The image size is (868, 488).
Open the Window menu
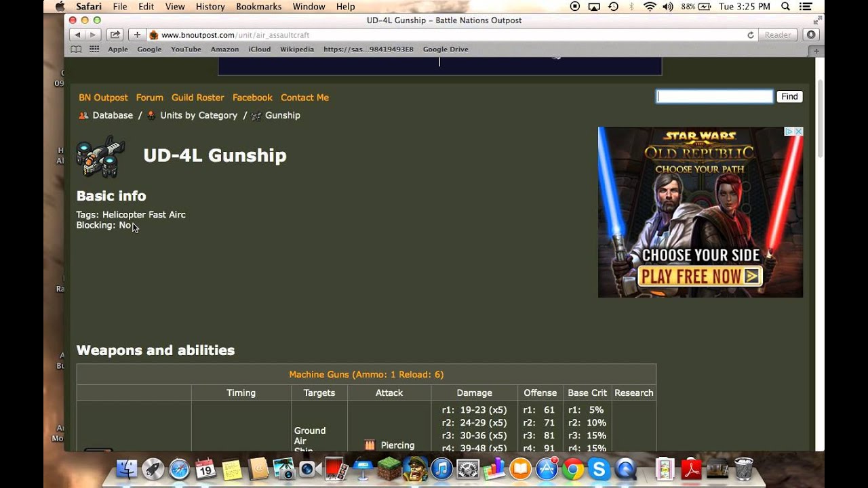pos(309,7)
